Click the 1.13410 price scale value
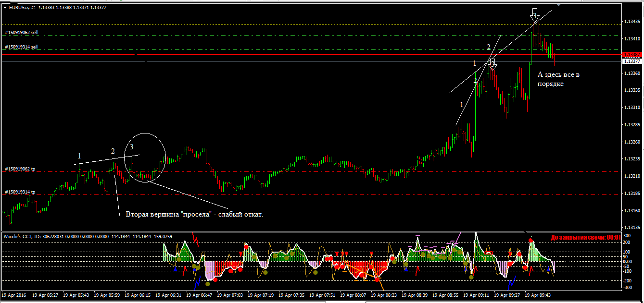Screen dimensions: 644x303 (631, 38)
